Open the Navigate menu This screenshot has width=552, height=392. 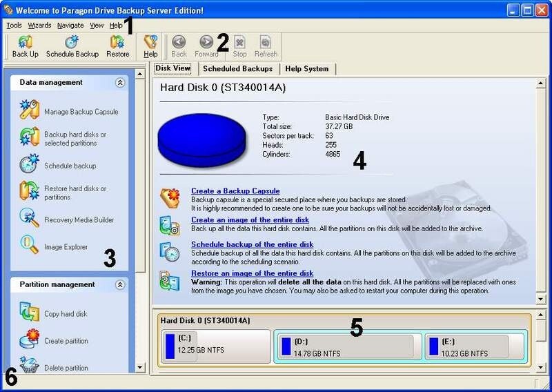(x=70, y=26)
